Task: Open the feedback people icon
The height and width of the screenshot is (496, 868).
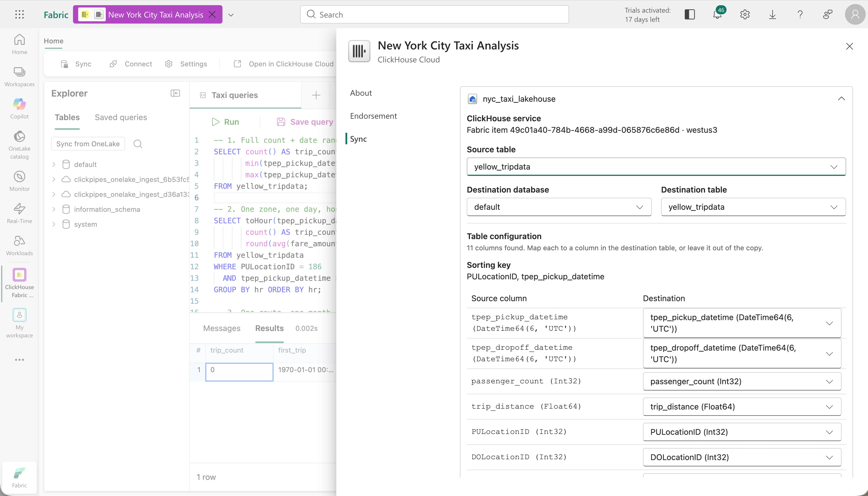Action: coord(827,14)
